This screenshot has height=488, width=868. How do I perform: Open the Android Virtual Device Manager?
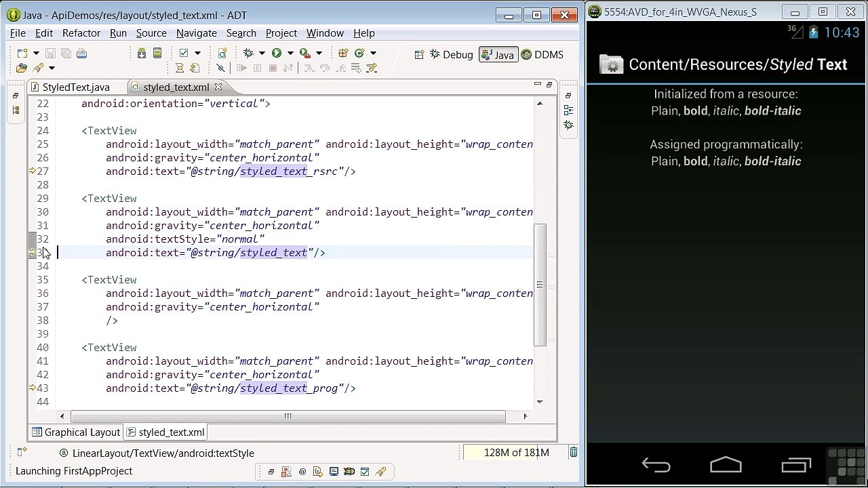(157, 53)
